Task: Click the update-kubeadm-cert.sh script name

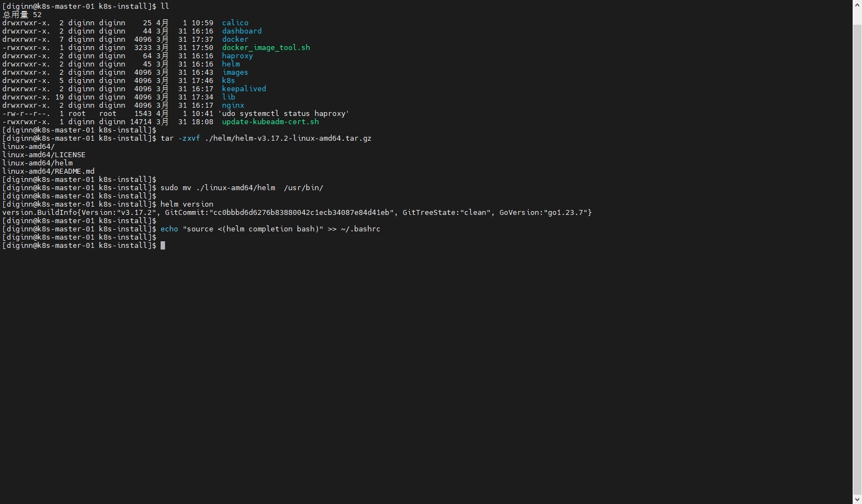Action: [x=270, y=122]
